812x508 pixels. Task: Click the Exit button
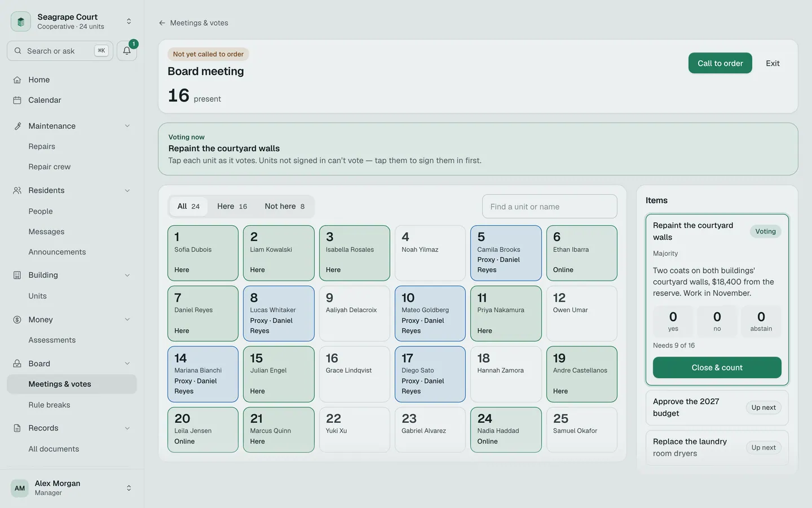coord(773,63)
